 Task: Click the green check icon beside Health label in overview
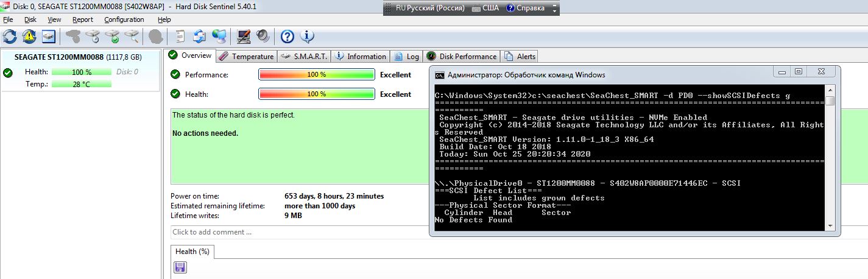[x=175, y=94]
